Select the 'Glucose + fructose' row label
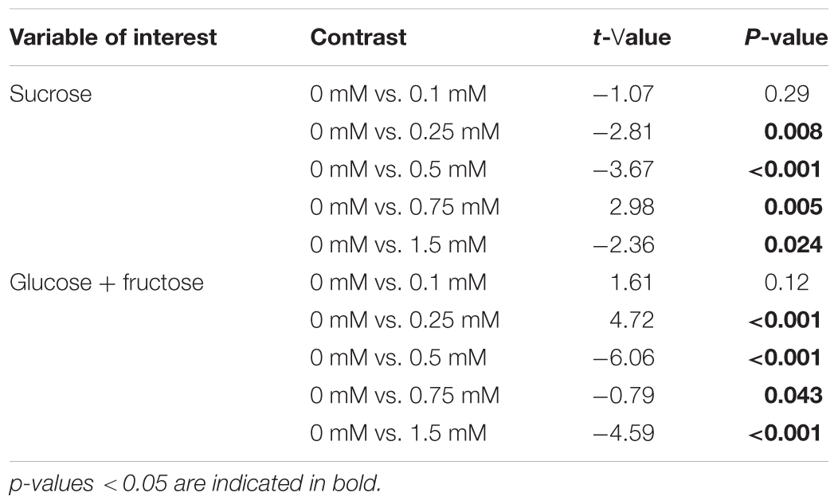Viewport: 838px width, 504px height. coord(107,283)
